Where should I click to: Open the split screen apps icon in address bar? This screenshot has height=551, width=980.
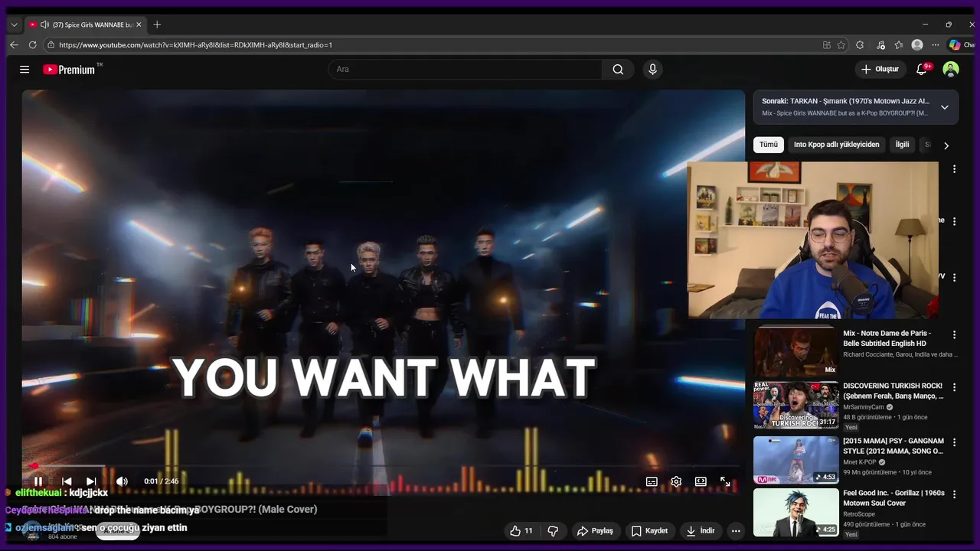827,45
